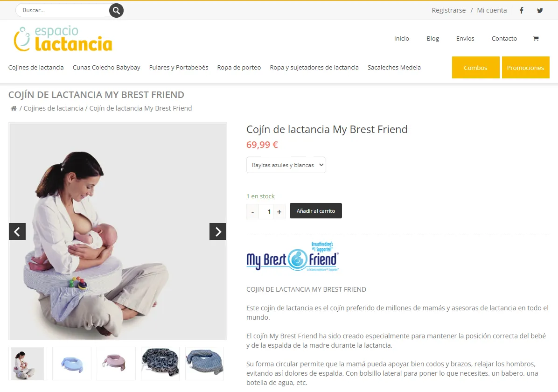This screenshot has height=392, width=558.
Task: Open the Promociones button
Action: [x=525, y=67]
